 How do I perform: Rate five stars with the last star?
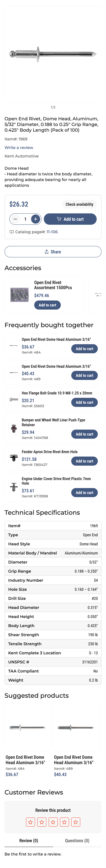point(76,822)
